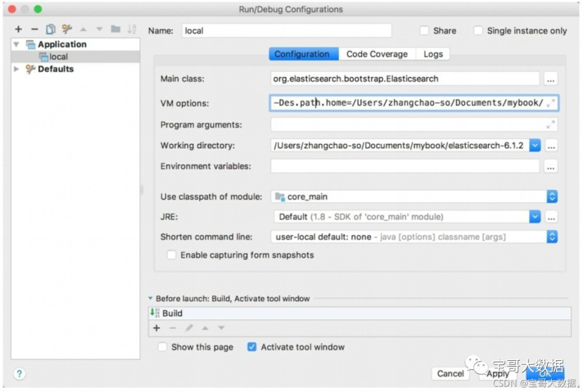
Task: Click the Apply button
Action: pos(498,374)
